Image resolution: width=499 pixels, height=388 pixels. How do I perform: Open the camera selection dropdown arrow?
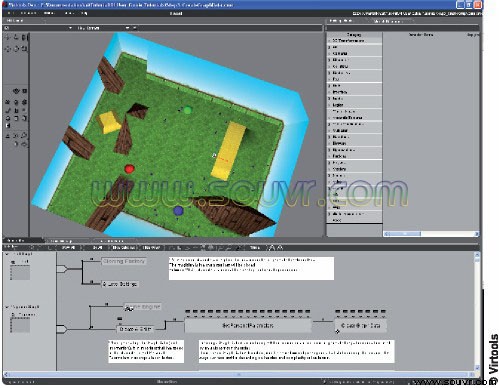click(127, 28)
